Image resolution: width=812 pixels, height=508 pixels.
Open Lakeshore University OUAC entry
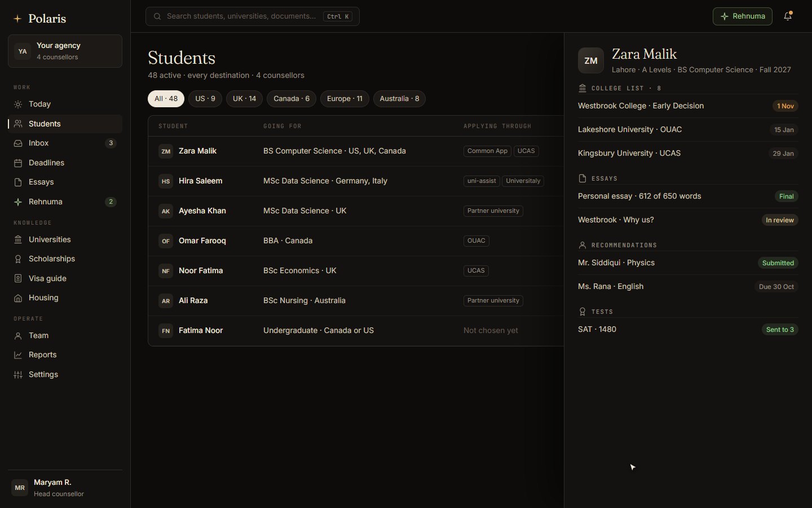pos(688,130)
